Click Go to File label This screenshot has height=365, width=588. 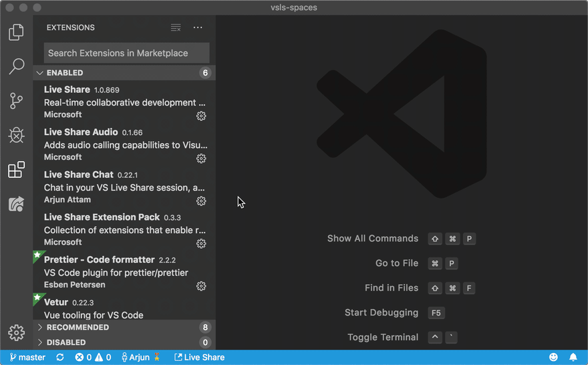click(397, 263)
